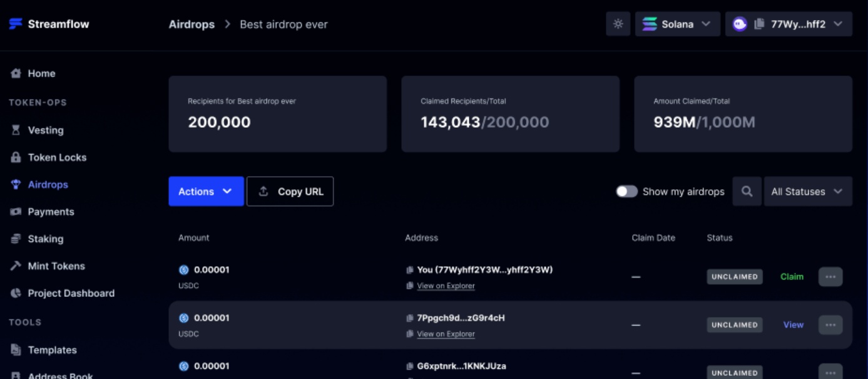Expand the Actions dropdown button
The width and height of the screenshot is (868, 379).
206,192
